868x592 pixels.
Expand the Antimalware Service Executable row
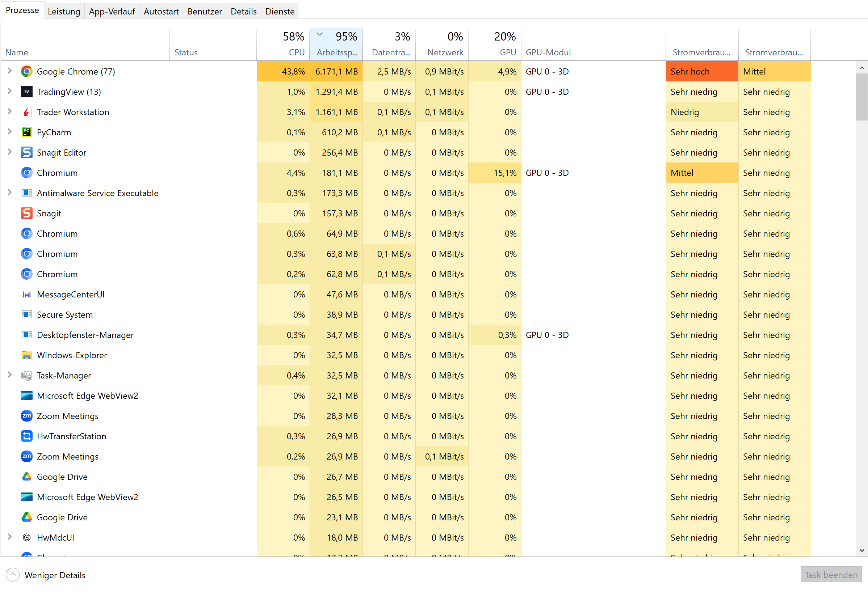point(10,192)
